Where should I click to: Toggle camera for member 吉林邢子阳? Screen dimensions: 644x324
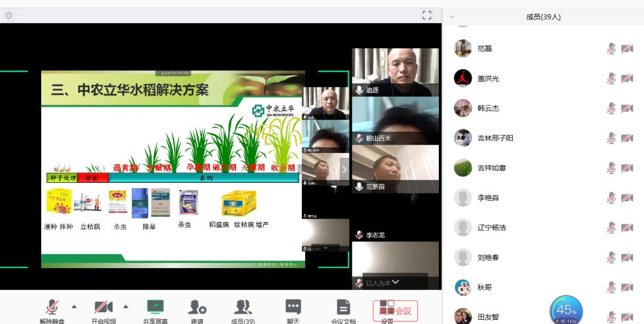627,138
